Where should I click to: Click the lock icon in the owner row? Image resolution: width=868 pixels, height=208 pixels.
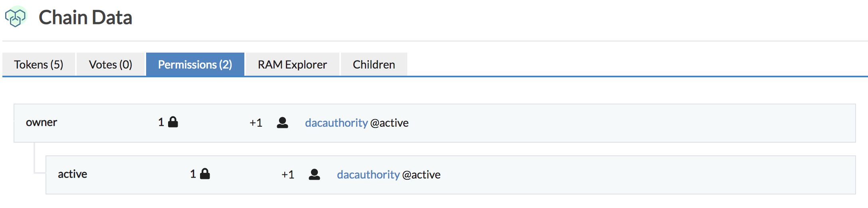click(x=173, y=122)
